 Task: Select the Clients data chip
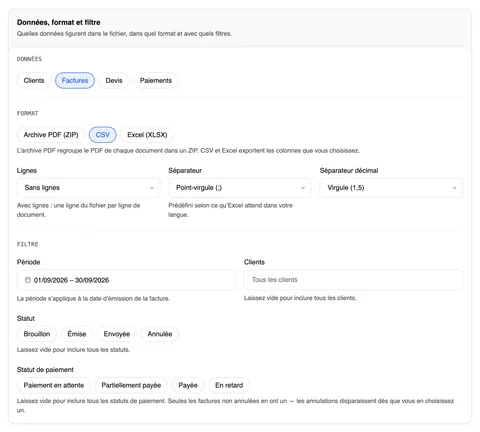pos(34,81)
